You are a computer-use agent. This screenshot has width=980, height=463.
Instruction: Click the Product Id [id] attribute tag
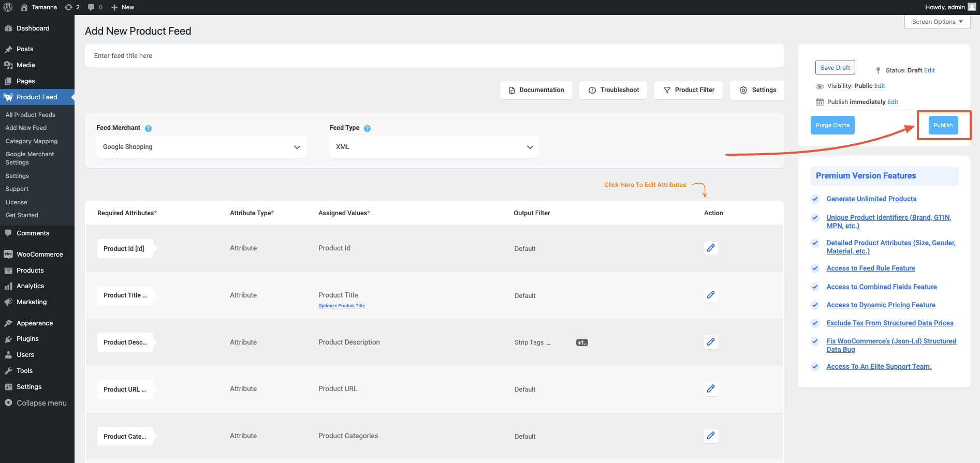point(125,249)
